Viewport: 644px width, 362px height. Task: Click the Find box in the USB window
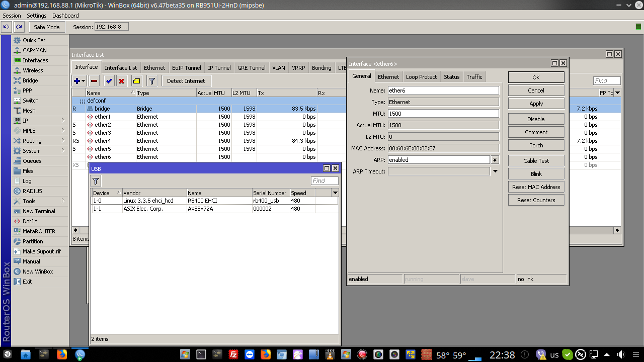click(325, 181)
